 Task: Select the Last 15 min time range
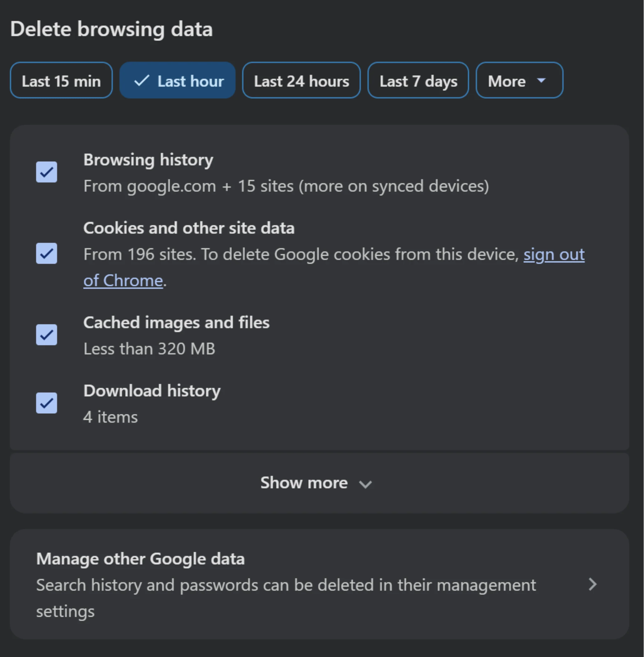tap(61, 80)
